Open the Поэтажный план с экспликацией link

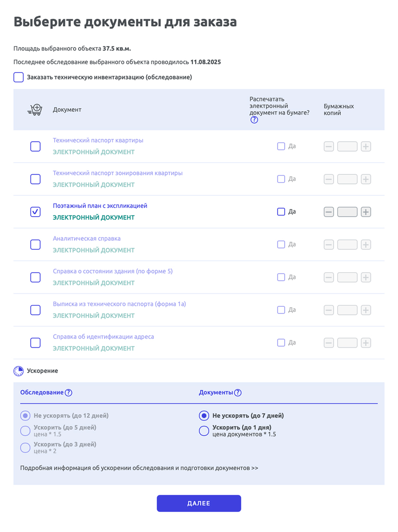100,206
